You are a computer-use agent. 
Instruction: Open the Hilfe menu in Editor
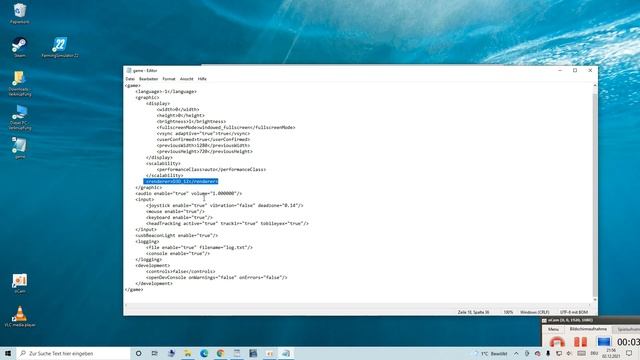(202, 79)
